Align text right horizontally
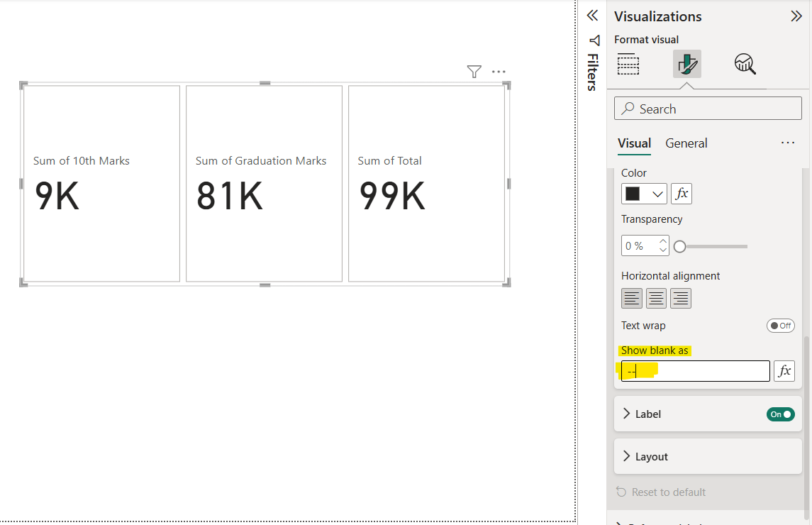 click(680, 299)
